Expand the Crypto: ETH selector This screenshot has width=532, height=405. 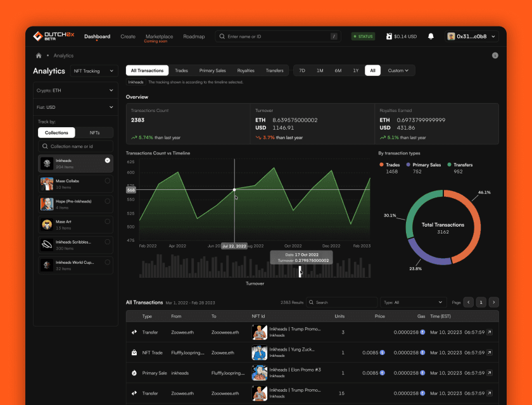tap(75, 90)
